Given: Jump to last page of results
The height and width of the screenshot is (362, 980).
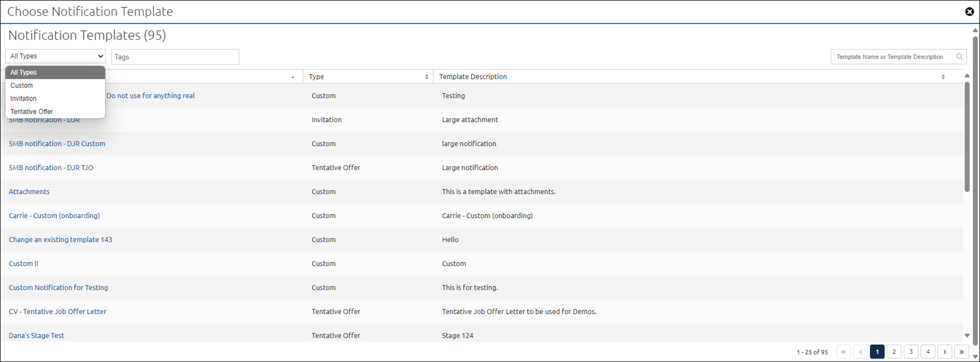Looking at the screenshot, I should [962, 352].
